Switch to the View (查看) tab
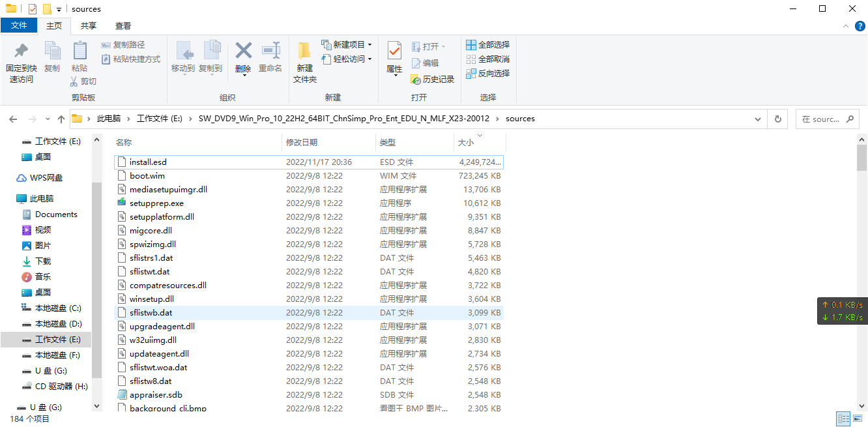 (x=123, y=26)
